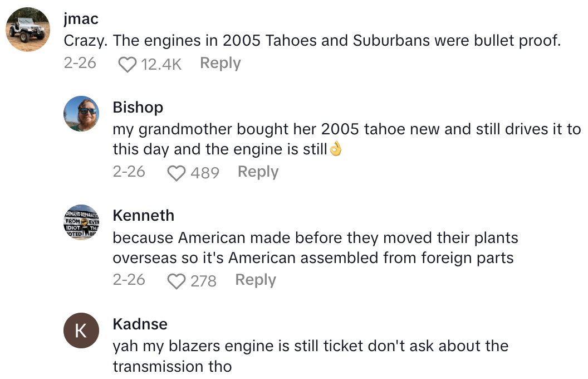Screen dimensions: 588x379
Task: Click the 2-26 date on jmac's comment
Action: [x=80, y=64]
